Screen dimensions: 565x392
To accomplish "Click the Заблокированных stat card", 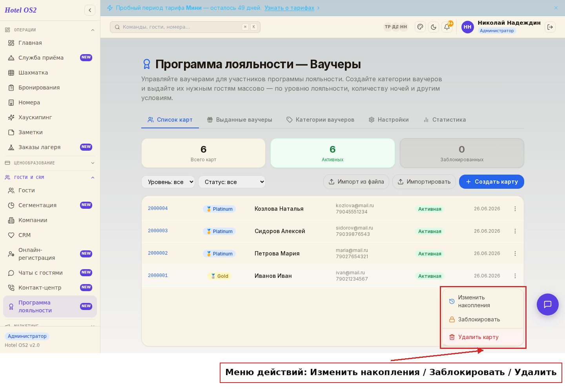I will (x=462, y=153).
